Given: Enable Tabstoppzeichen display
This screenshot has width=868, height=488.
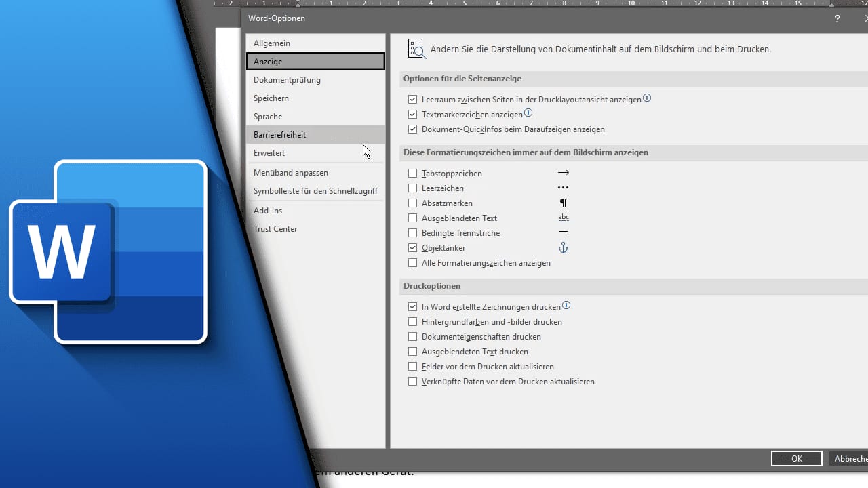Looking at the screenshot, I should (x=413, y=174).
